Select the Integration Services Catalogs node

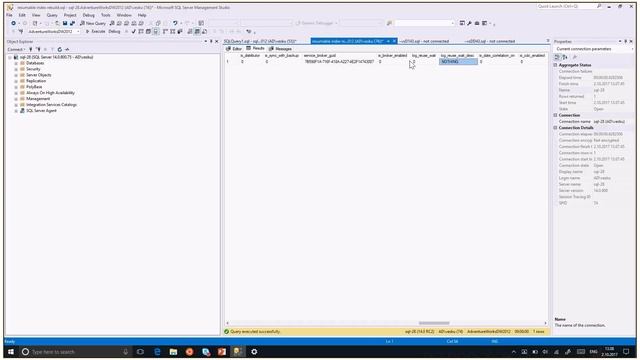[x=51, y=105]
